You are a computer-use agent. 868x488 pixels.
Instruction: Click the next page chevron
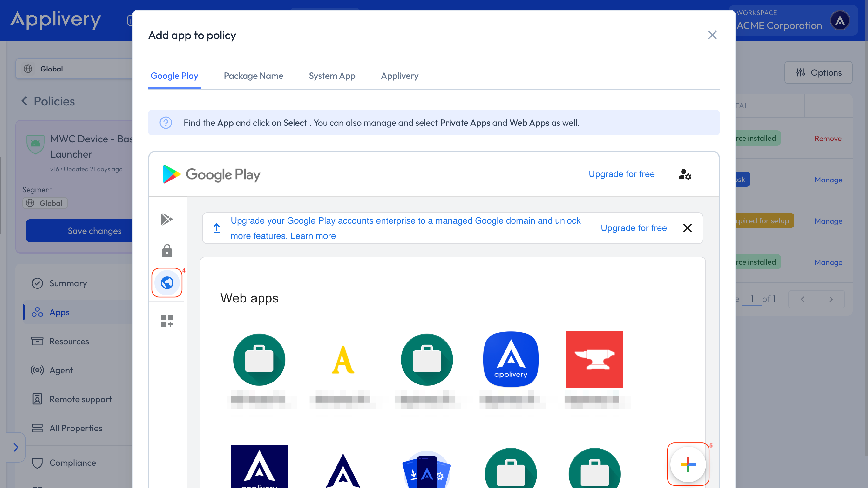click(x=831, y=299)
